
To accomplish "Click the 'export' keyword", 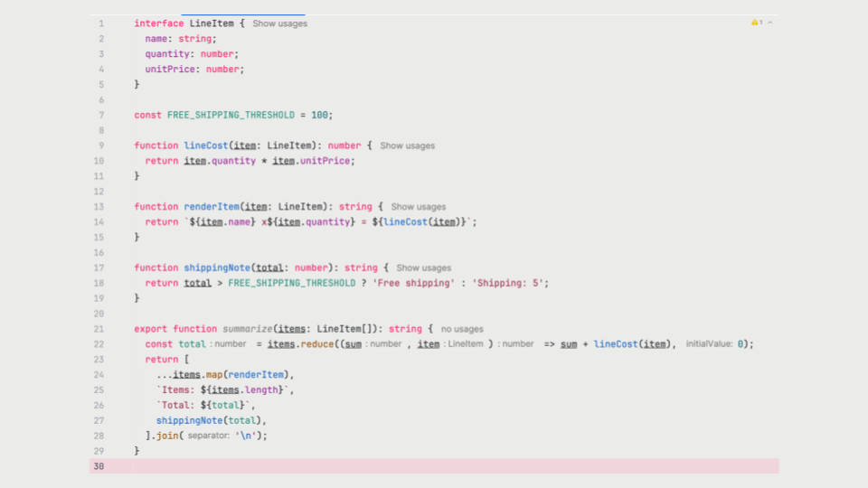I will 150,329.
